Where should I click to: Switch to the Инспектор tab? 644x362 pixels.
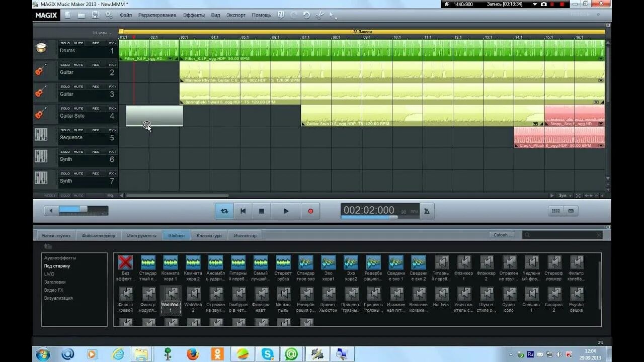click(245, 235)
